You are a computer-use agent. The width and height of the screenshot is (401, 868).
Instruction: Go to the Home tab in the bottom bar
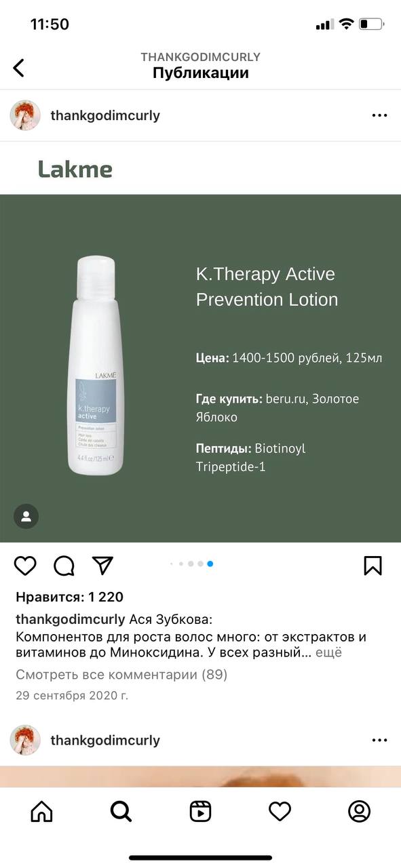(x=41, y=811)
